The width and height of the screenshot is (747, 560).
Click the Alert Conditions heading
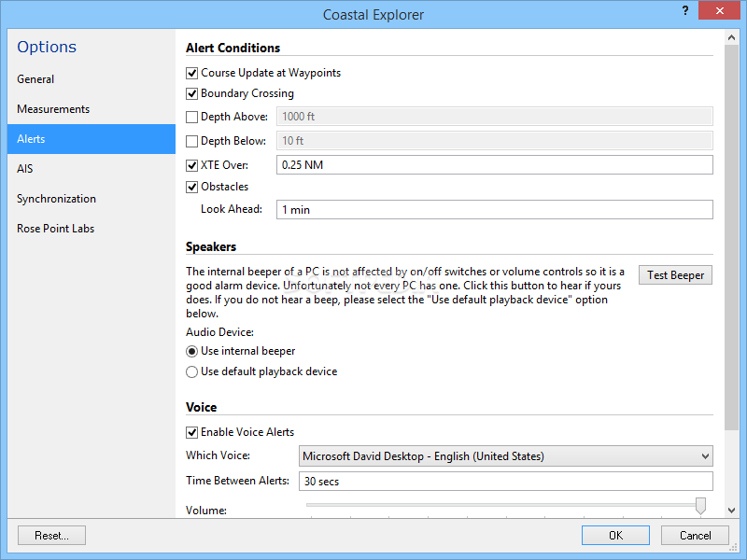pyautogui.click(x=233, y=49)
